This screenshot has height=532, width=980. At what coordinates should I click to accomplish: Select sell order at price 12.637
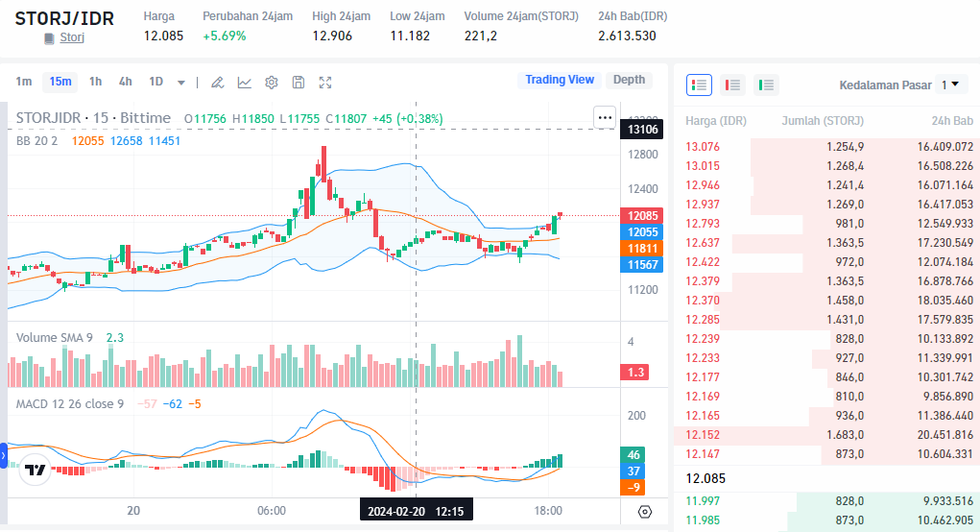click(x=826, y=243)
